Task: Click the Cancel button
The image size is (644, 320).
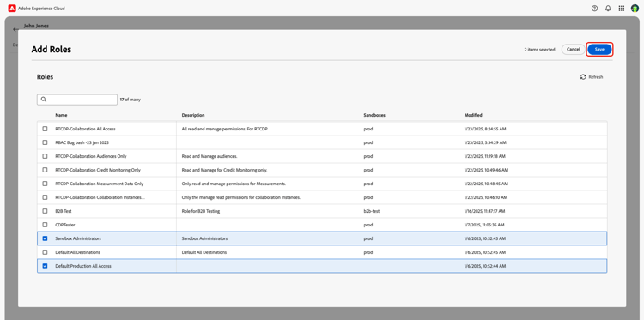Action: [574, 50]
